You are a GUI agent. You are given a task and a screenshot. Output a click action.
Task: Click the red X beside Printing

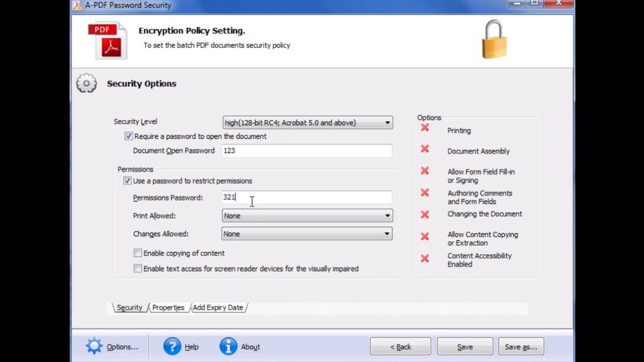tap(425, 128)
